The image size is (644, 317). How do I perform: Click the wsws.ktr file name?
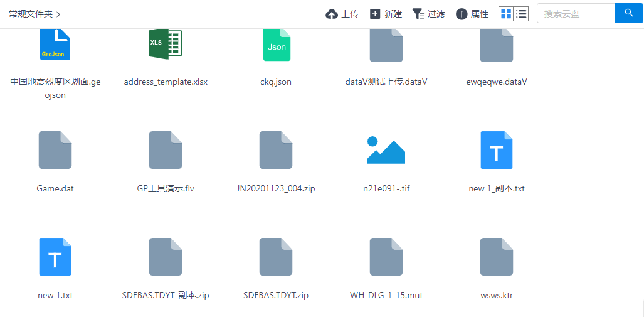[497, 295]
